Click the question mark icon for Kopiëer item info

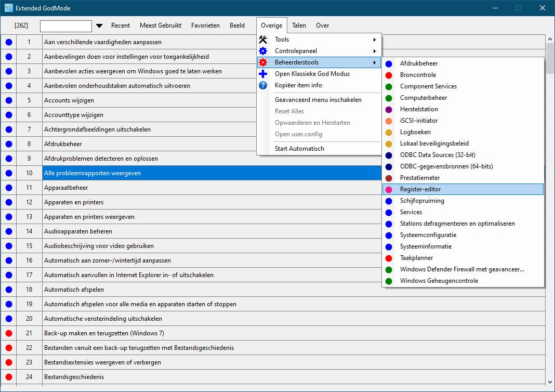point(263,85)
